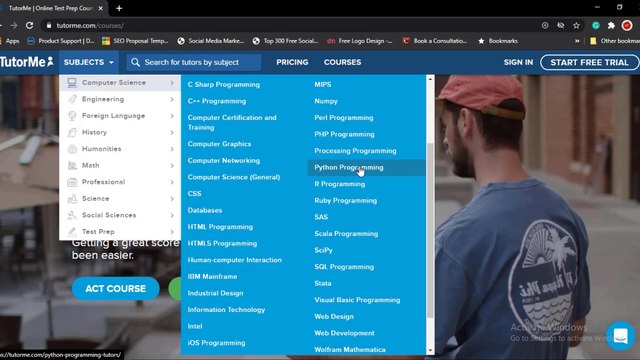Expand the Engineering submenu arrow
This screenshot has width=640, height=360.
(x=172, y=99)
